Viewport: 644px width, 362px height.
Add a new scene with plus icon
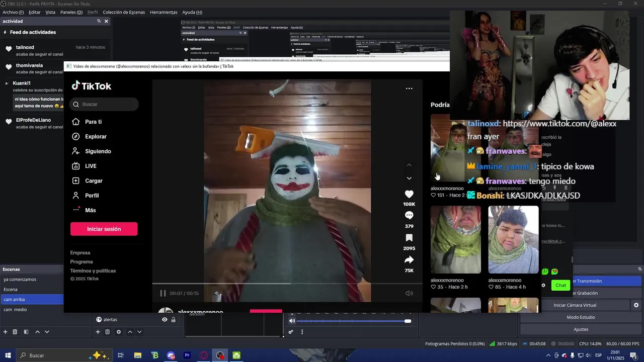click(x=6, y=332)
